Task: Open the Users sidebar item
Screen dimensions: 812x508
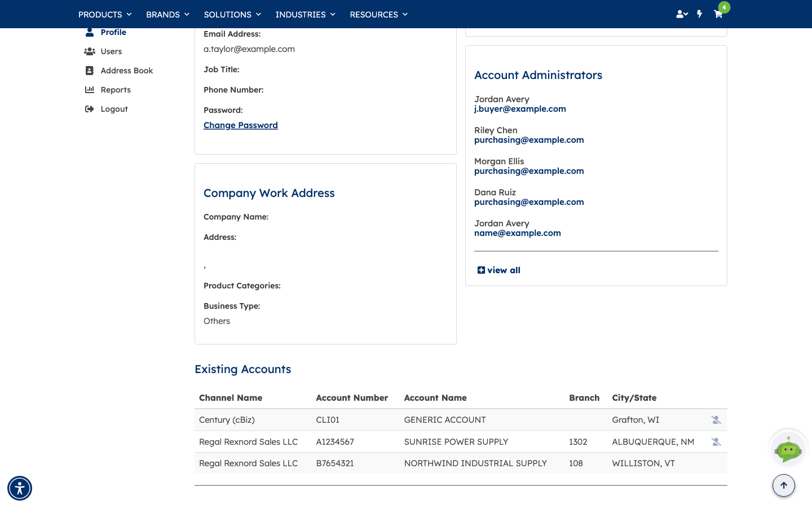Action: pos(111,51)
